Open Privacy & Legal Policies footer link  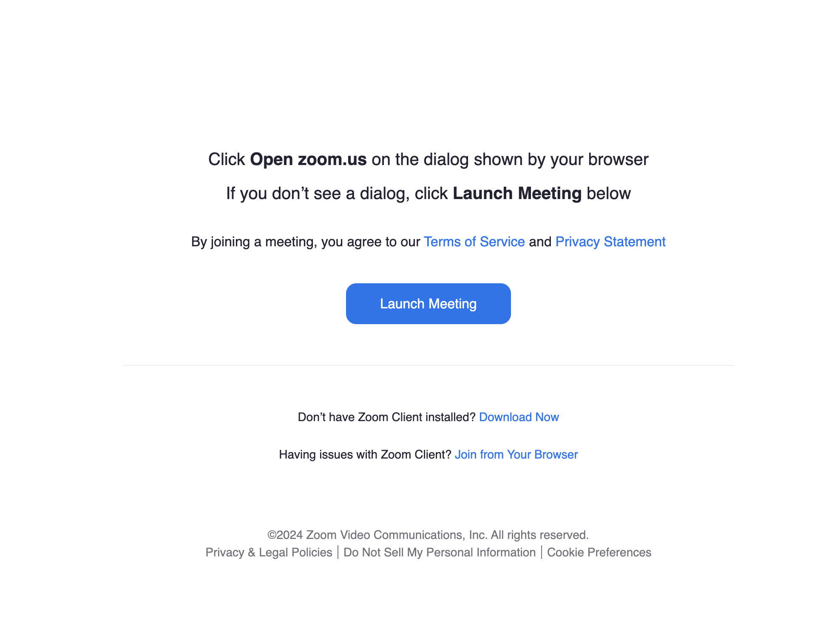pyautogui.click(x=269, y=552)
